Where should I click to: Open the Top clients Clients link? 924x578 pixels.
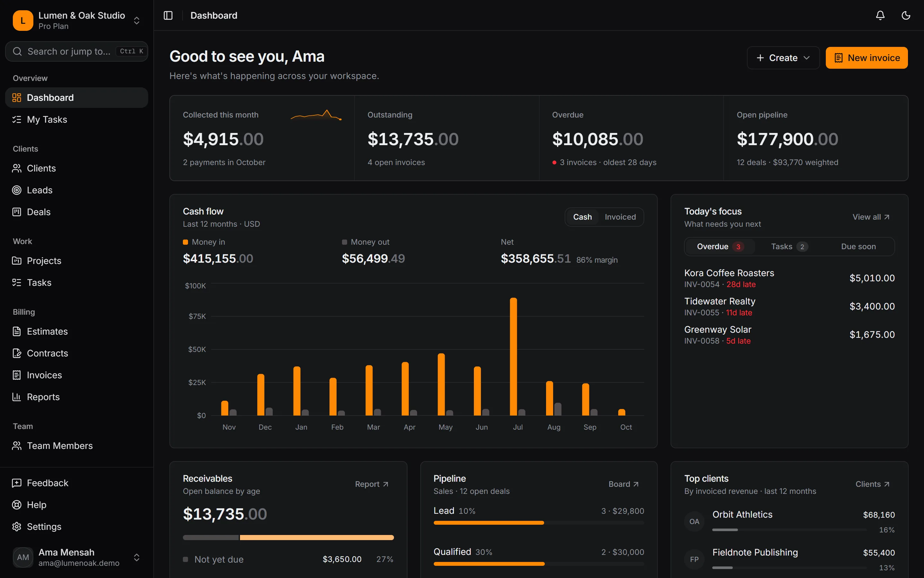(872, 484)
